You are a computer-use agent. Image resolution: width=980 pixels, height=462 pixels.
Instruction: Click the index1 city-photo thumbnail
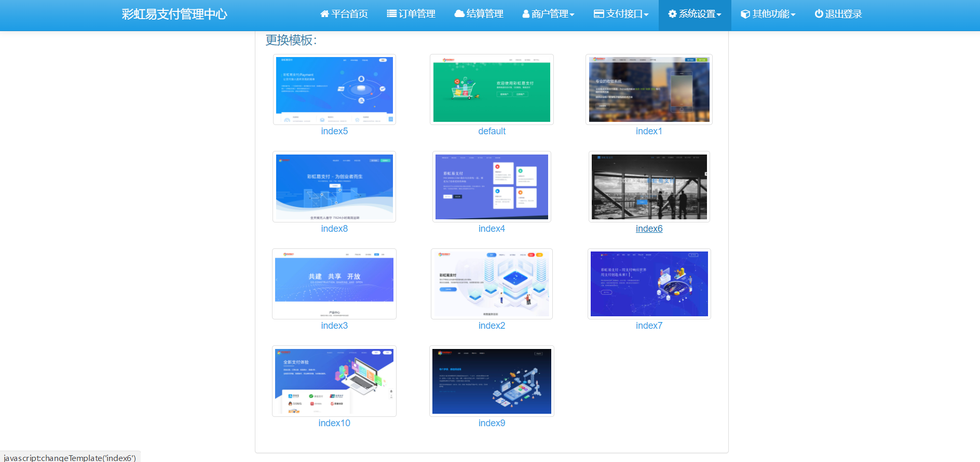649,89
